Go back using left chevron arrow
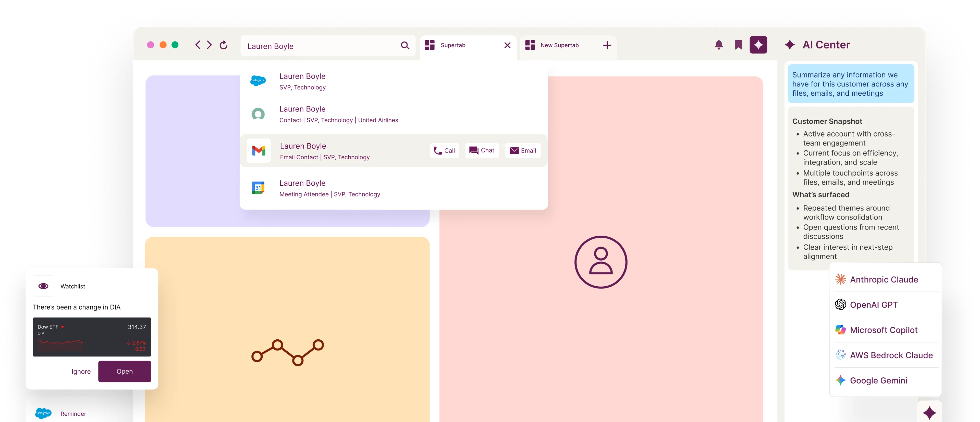980x422 pixels. point(198,45)
